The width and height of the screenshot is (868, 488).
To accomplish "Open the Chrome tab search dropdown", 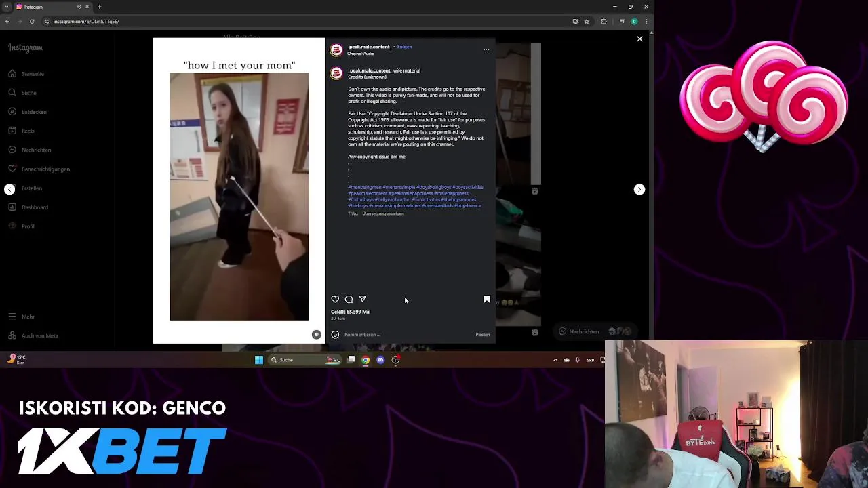I will click(x=7, y=7).
